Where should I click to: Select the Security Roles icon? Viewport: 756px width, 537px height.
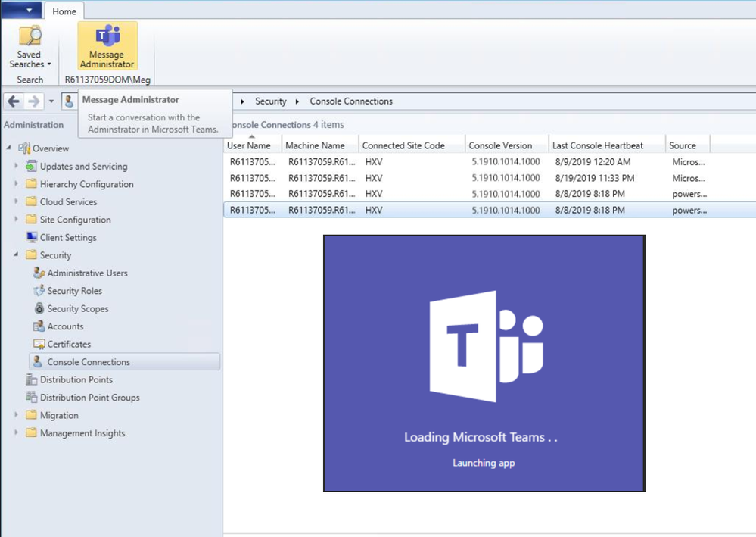tap(39, 291)
